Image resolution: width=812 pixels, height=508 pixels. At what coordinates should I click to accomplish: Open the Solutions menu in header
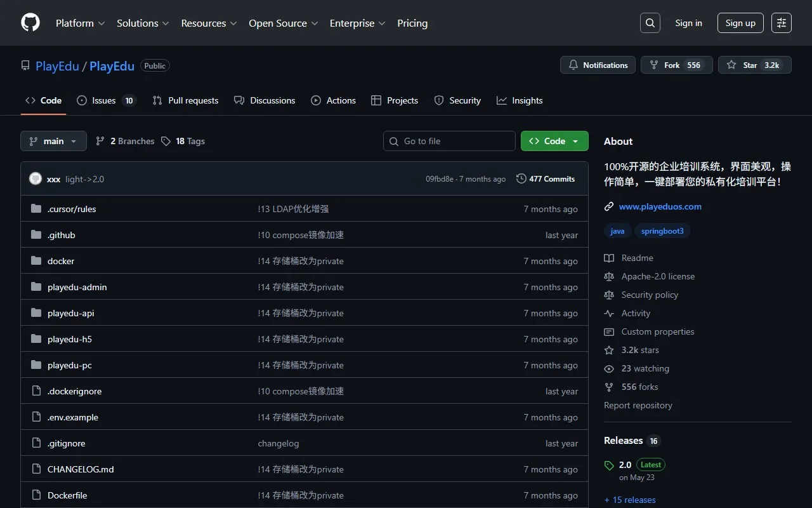[143, 23]
